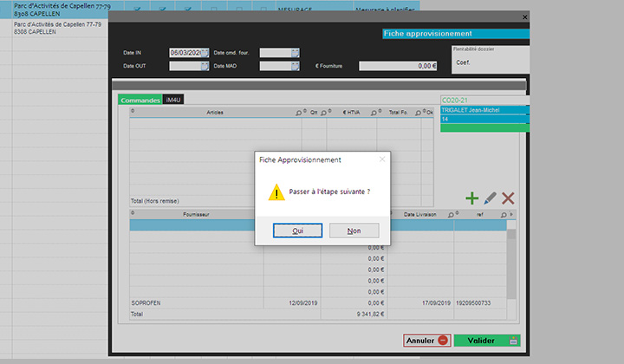Decline with the Non button
Image resolution: width=624 pixels, height=364 pixels.
point(354,231)
